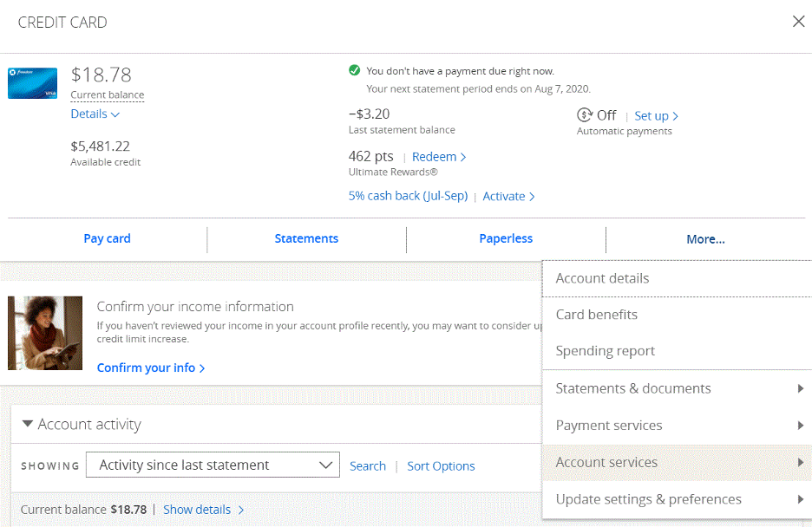Redeem Ultimate Rewards points
Viewport: 812px width, 527px height.
tap(439, 157)
